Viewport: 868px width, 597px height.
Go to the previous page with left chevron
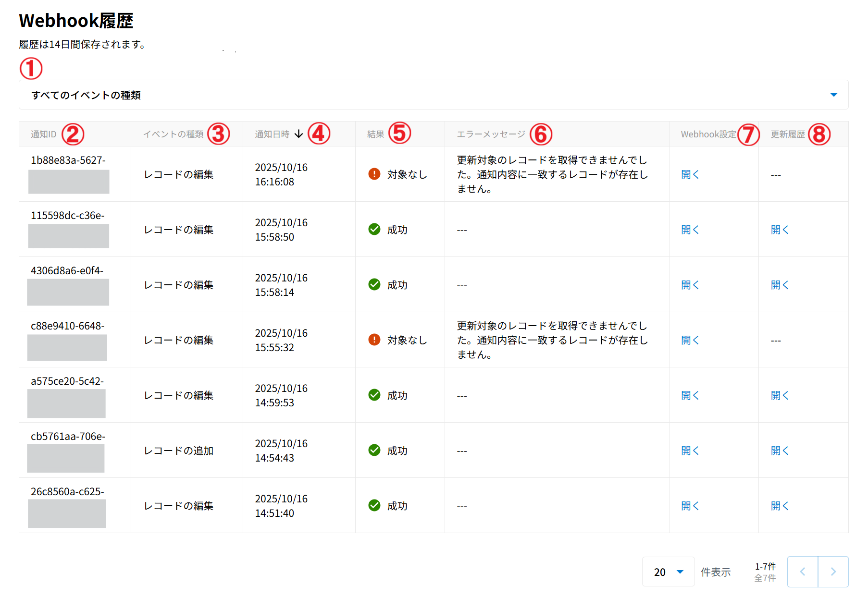(803, 572)
